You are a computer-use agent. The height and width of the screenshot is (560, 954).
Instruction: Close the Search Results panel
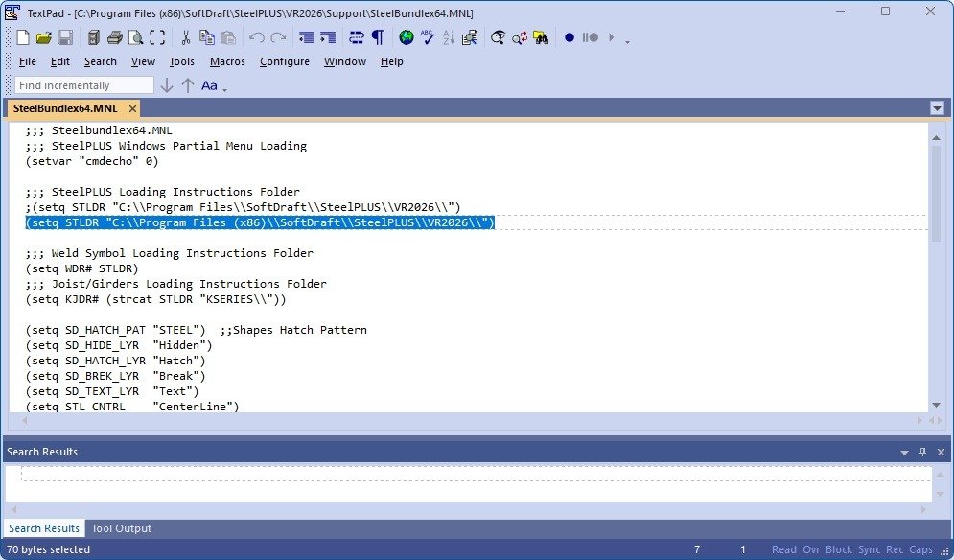[x=941, y=452]
